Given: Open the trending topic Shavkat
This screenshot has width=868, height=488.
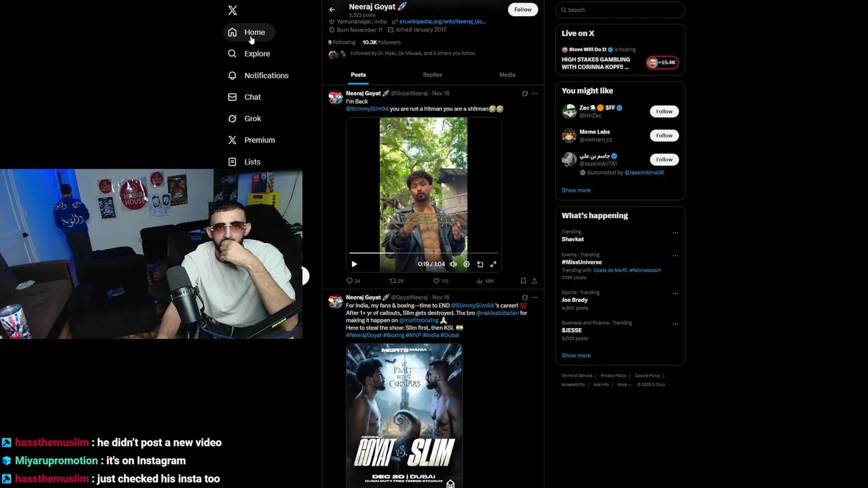Looking at the screenshot, I should [x=572, y=239].
